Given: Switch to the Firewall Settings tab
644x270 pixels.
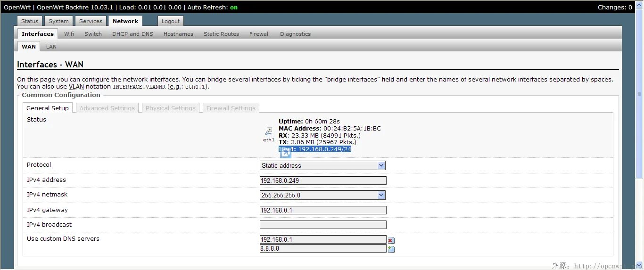Looking at the screenshot, I should [231, 108].
